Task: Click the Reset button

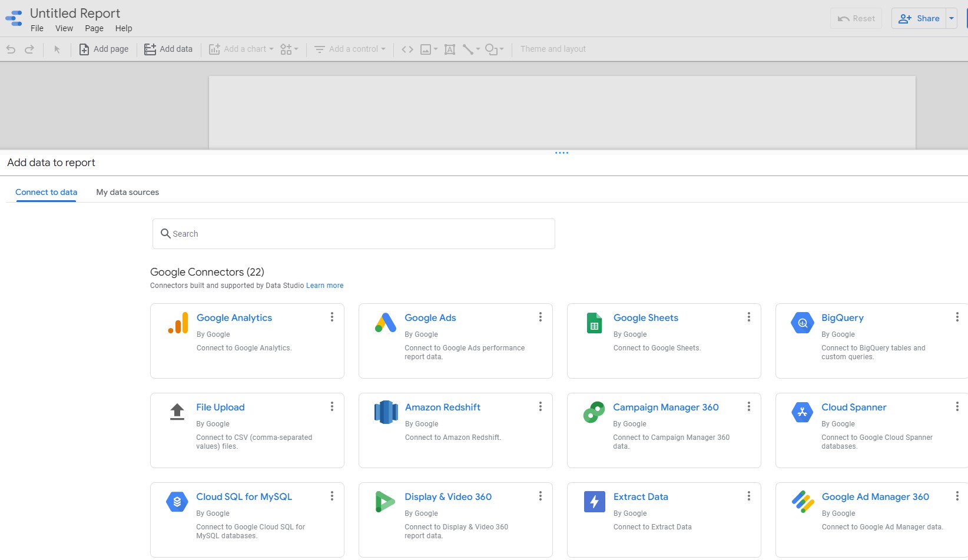Action: tap(856, 18)
